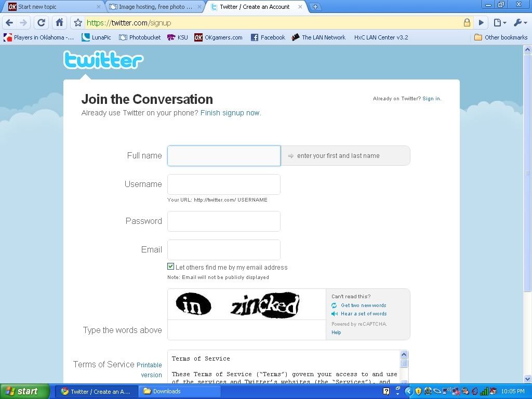
Task: Click 'Get two new words' link
Action: (363, 305)
